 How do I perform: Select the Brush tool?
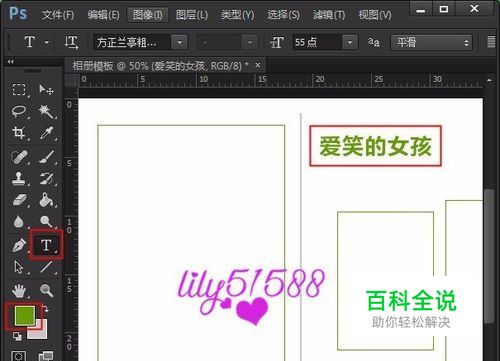[46, 157]
